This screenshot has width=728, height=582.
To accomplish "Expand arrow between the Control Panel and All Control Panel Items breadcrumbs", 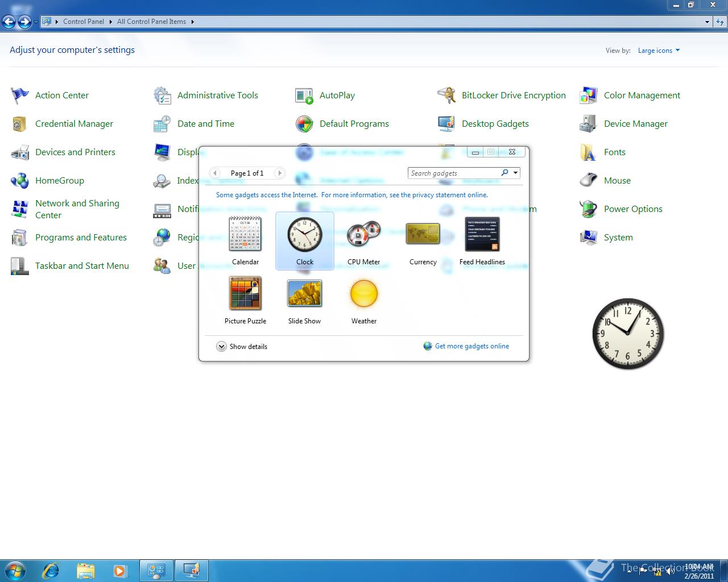I will coord(110,22).
